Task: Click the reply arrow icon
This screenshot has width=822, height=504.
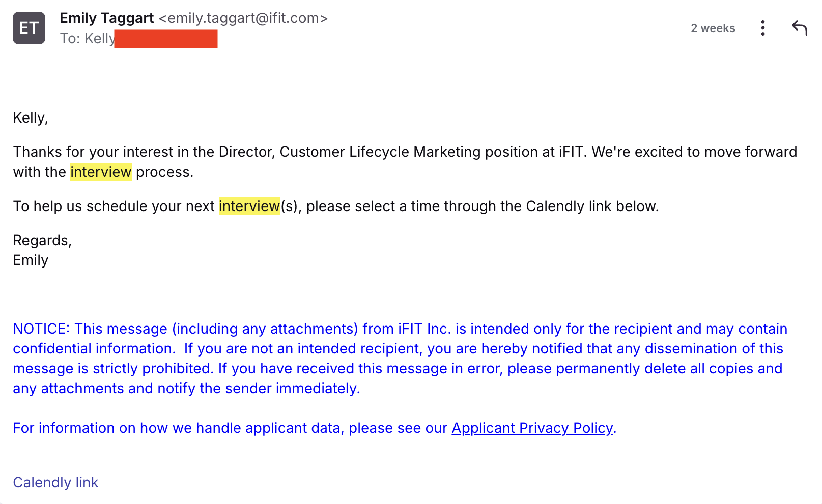Action: 800,28
